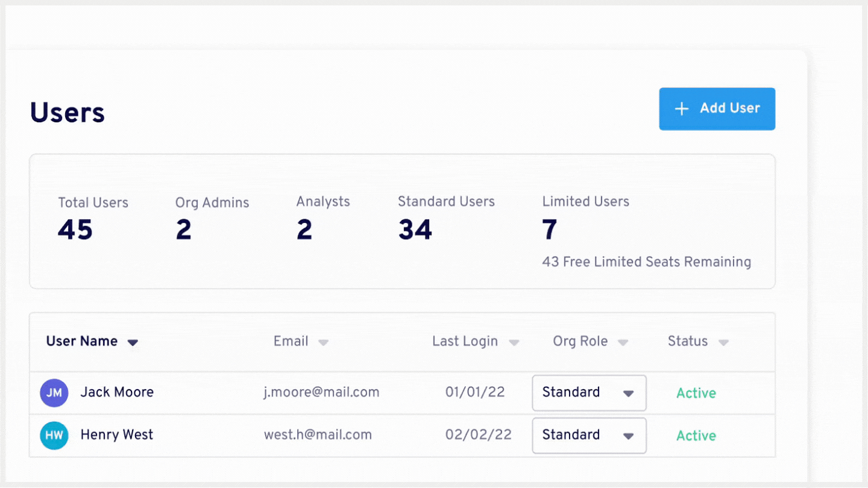Image resolution: width=868 pixels, height=488 pixels.
Task: Select the Henry West name cell
Action: pos(117,435)
